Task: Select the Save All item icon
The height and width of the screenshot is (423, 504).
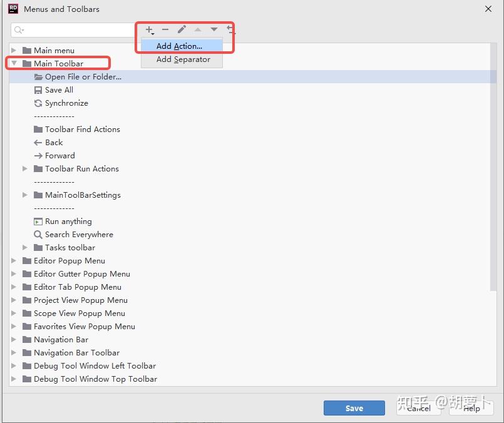Action: tap(38, 89)
